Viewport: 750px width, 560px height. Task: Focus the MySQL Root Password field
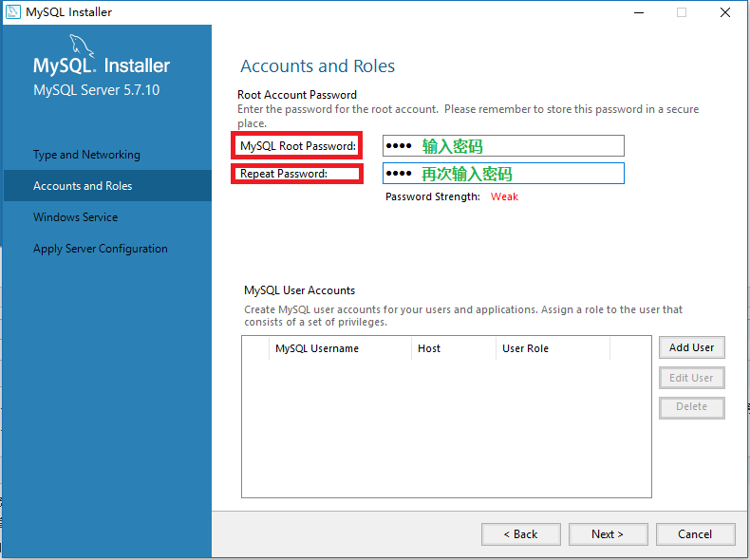(x=503, y=146)
